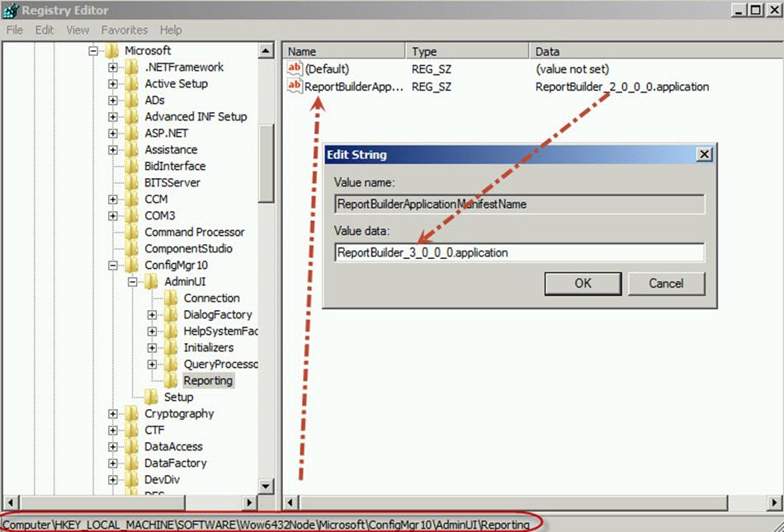The height and width of the screenshot is (532, 784).
Task: Confirm Edit String with OK
Action: click(583, 283)
